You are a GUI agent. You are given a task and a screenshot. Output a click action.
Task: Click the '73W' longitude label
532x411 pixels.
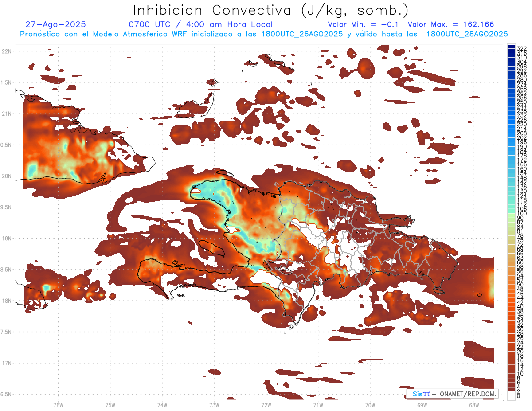click(x=214, y=405)
